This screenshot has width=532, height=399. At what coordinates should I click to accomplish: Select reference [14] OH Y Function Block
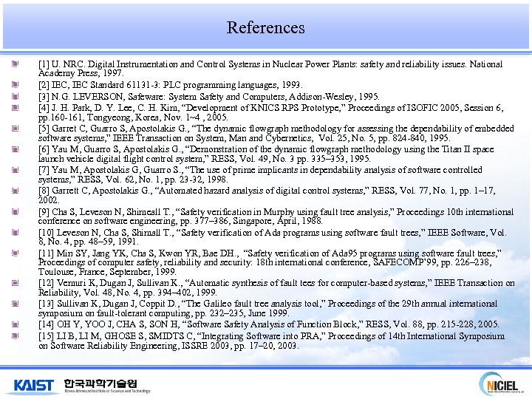(269, 324)
